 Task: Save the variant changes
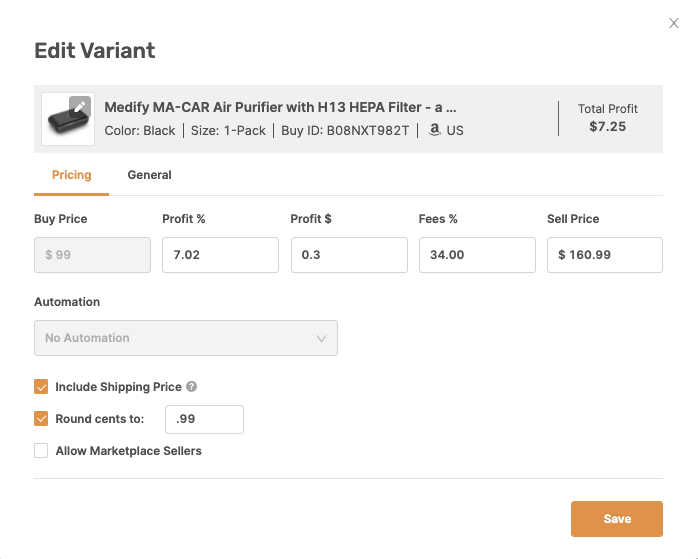(617, 519)
